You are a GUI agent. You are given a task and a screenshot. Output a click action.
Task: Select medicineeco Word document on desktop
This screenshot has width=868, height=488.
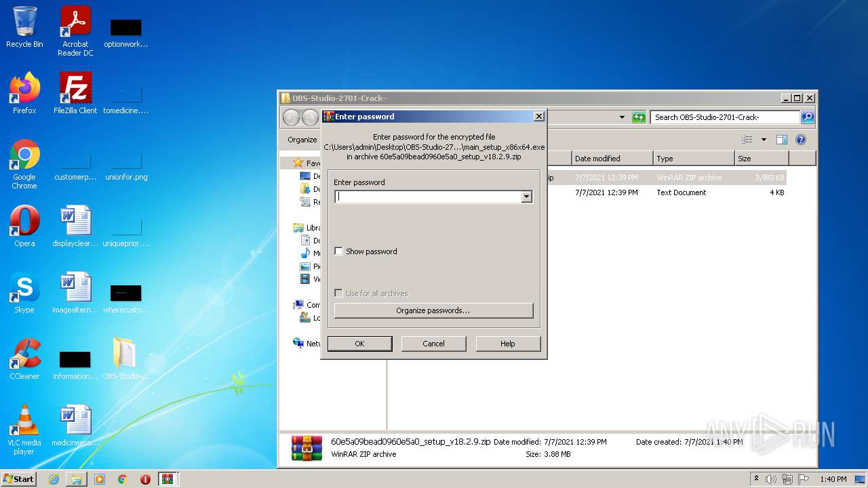coord(75,426)
